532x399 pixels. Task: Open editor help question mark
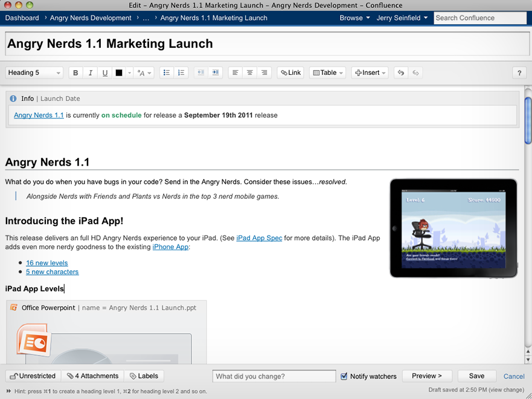click(x=519, y=73)
